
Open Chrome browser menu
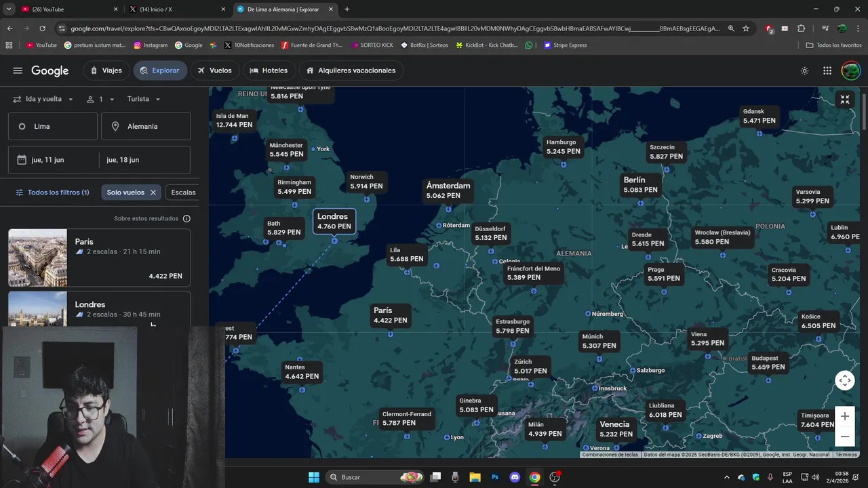coord(858,28)
